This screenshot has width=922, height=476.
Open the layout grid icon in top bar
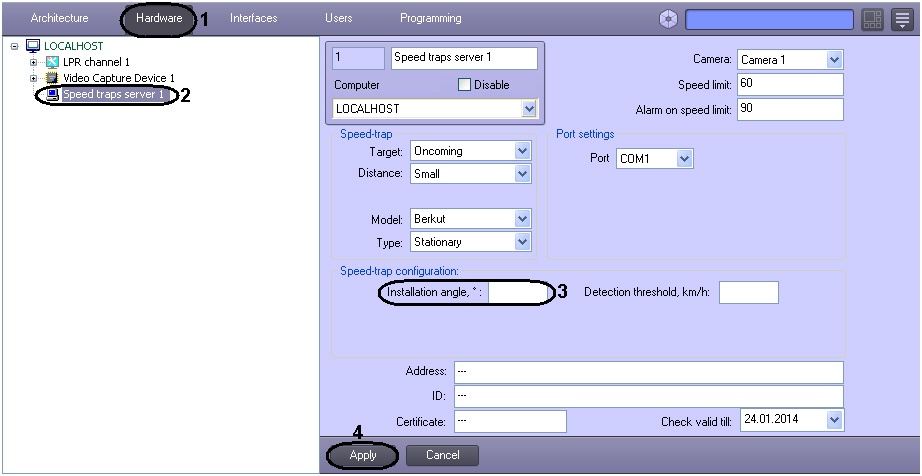872,19
